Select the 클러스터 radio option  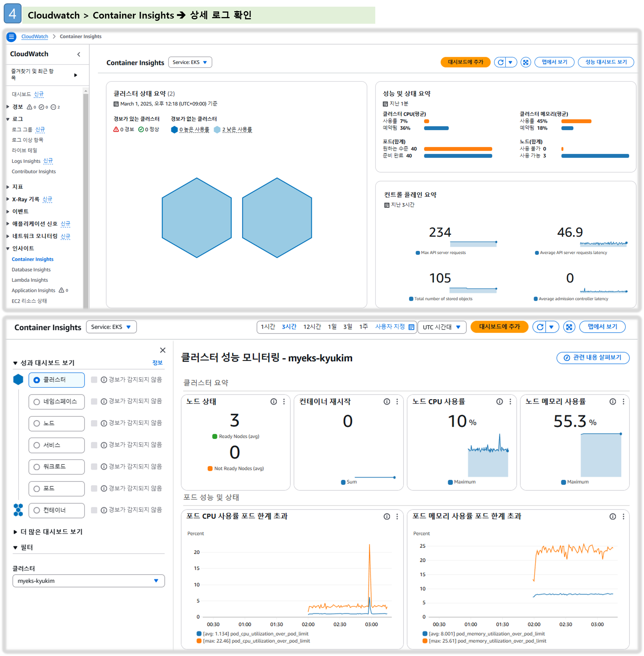coord(36,380)
